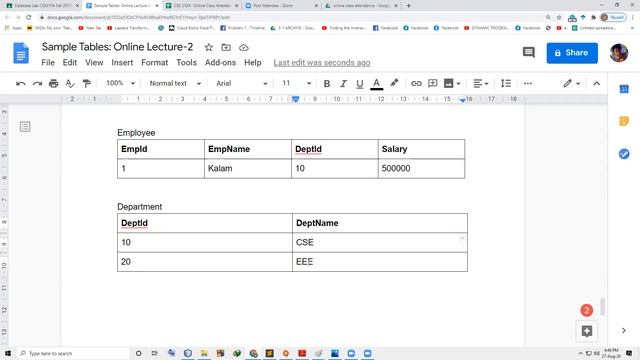Hide side panel with right chevron

624,331
